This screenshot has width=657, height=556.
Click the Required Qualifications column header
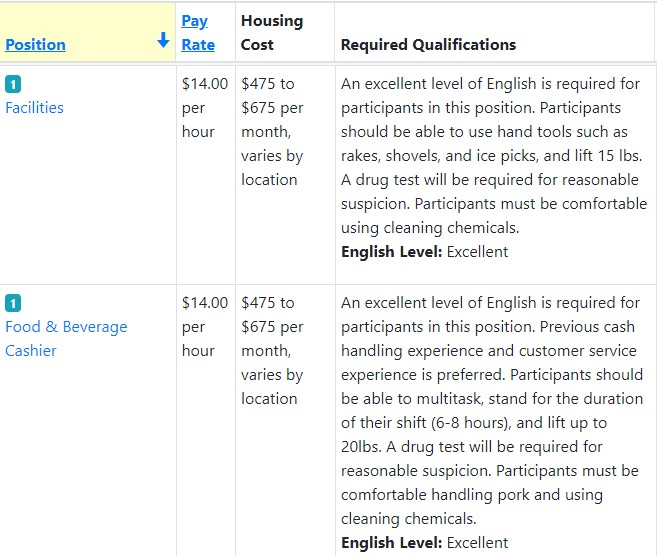pos(428,44)
